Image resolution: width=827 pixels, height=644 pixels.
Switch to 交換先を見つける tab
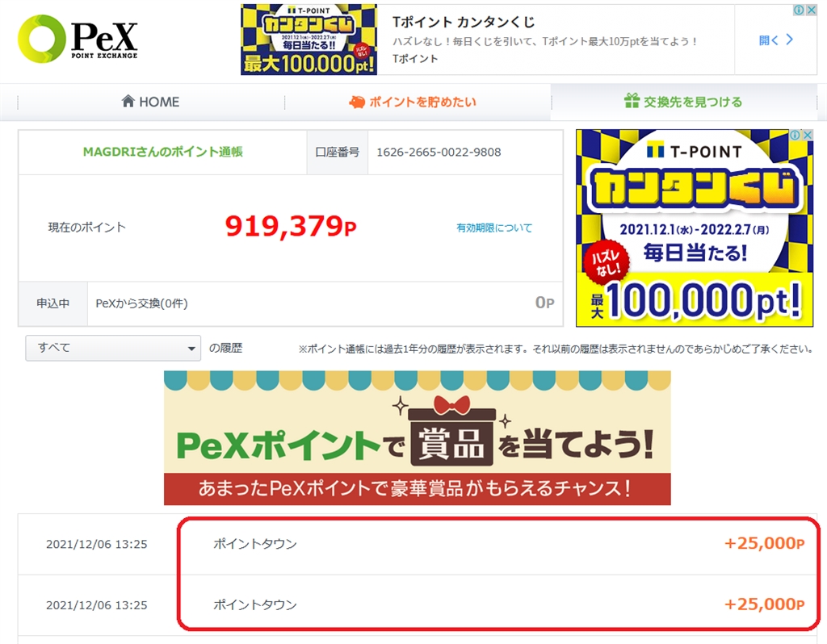683,102
